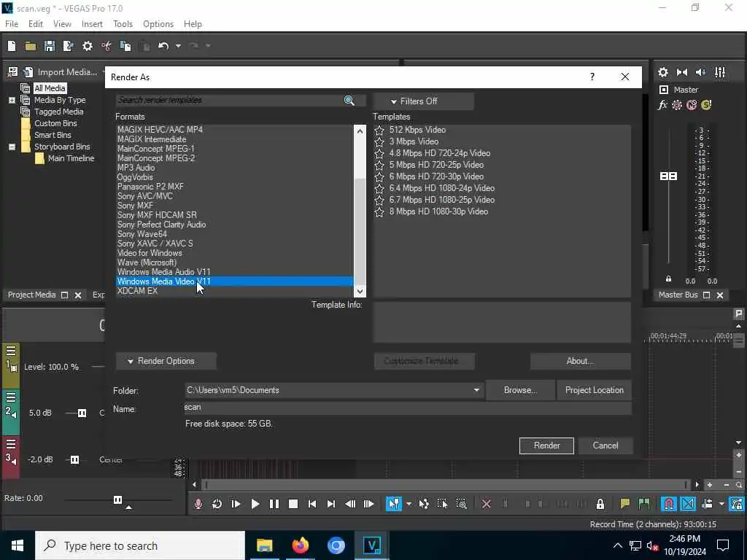The width and height of the screenshot is (747, 560).
Task: Toggle the Master solo icon
Action: pos(706,105)
